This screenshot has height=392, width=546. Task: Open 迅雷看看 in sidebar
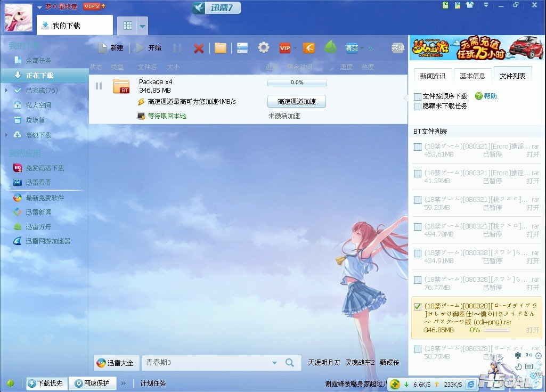tap(38, 183)
